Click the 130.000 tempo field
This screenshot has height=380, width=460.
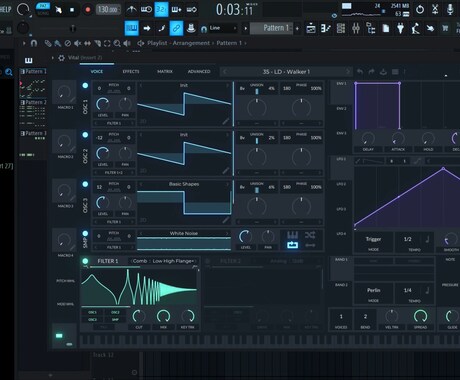[107, 9]
